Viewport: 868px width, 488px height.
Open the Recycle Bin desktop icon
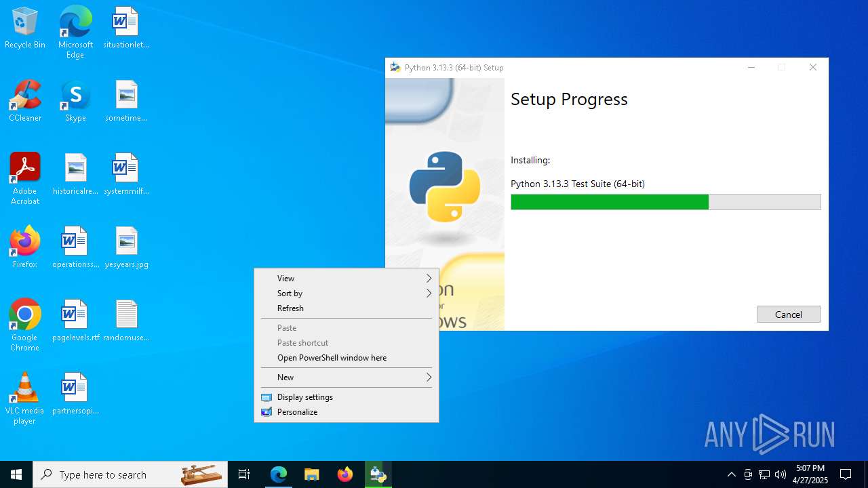click(x=25, y=28)
